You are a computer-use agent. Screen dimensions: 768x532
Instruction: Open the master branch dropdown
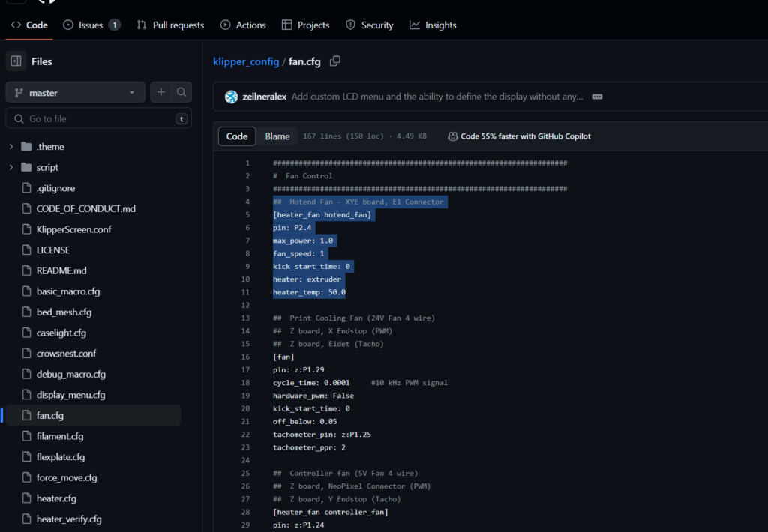pyautogui.click(x=76, y=92)
